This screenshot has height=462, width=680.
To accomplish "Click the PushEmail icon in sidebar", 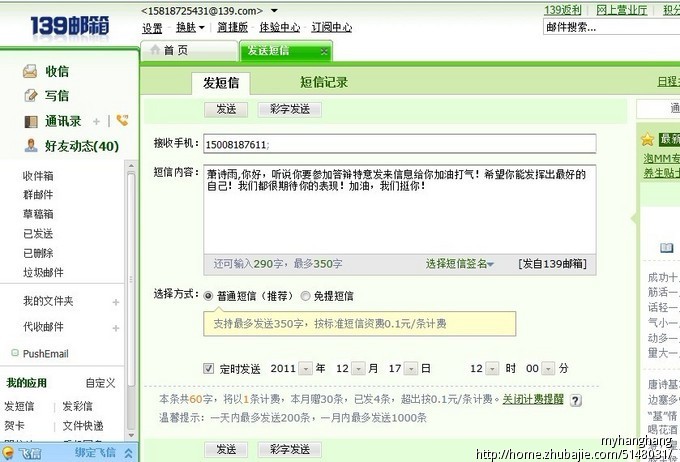I will (15, 353).
